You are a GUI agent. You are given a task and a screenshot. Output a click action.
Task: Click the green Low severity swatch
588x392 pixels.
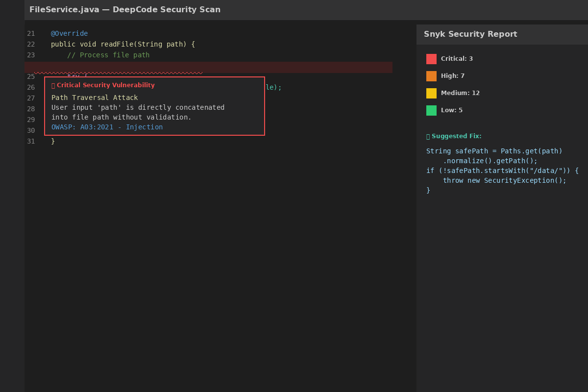click(x=431, y=110)
